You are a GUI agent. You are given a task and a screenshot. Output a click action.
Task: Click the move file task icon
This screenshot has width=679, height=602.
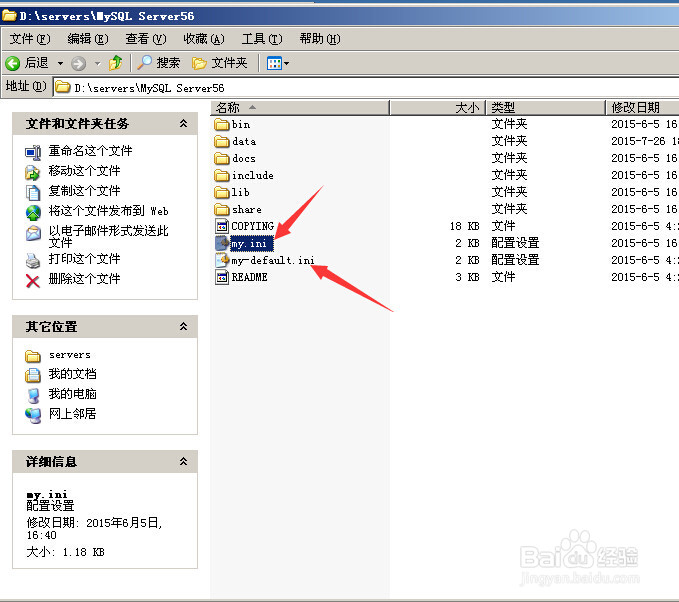[32, 172]
